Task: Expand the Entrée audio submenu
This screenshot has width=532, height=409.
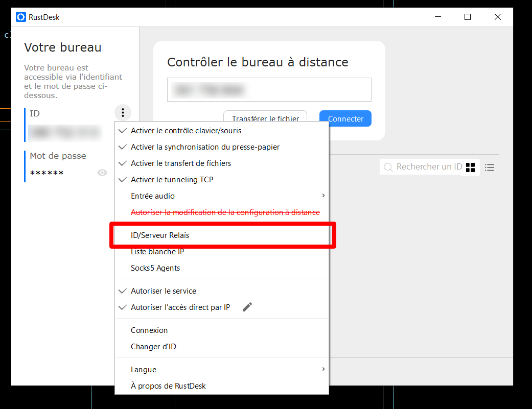Action: 222,196
